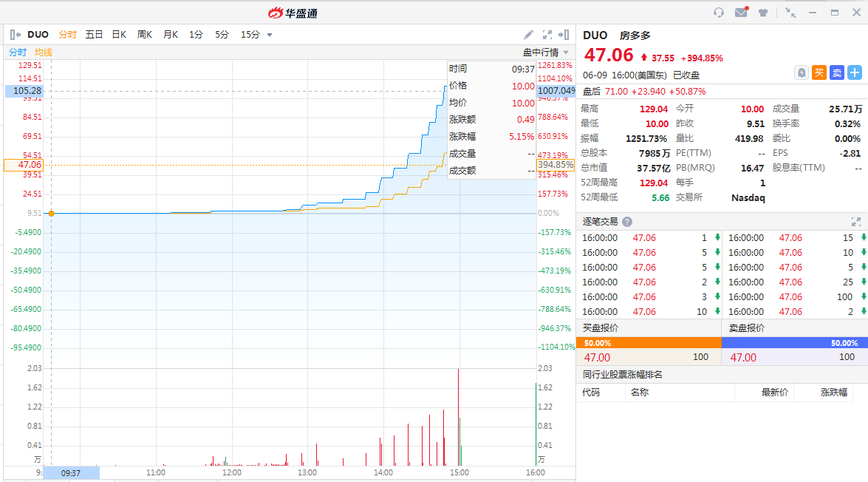Sort by 最新价 column

click(x=774, y=393)
